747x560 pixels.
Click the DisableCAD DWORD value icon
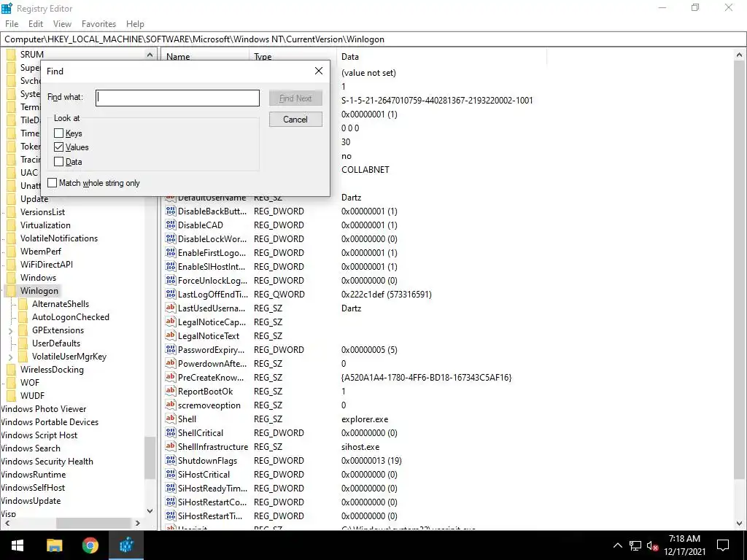pyautogui.click(x=171, y=225)
